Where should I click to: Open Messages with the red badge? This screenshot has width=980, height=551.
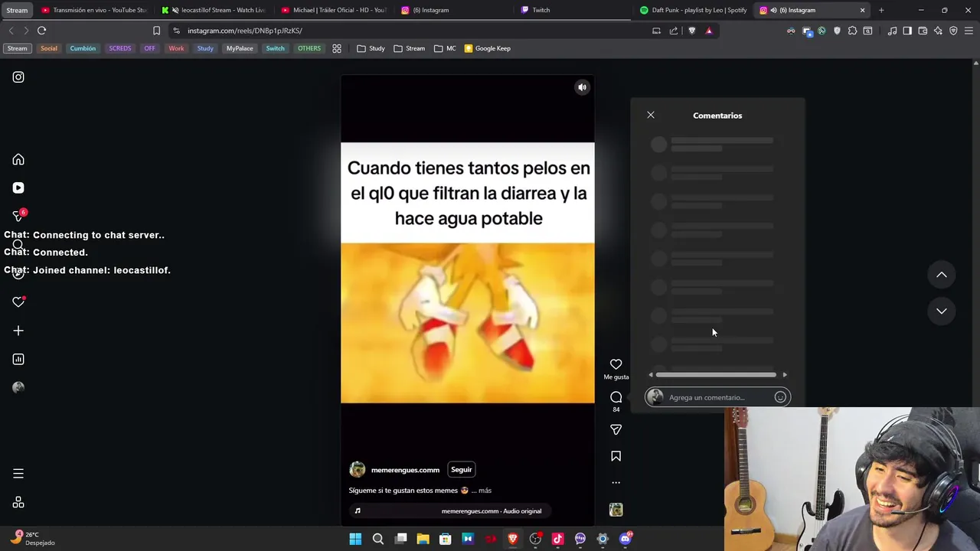click(19, 216)
